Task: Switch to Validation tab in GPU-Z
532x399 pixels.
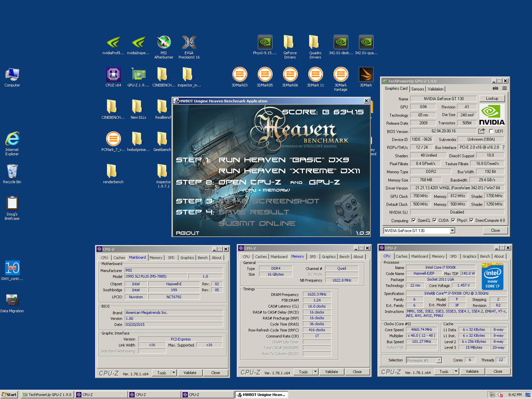Action: coord(435,89)
